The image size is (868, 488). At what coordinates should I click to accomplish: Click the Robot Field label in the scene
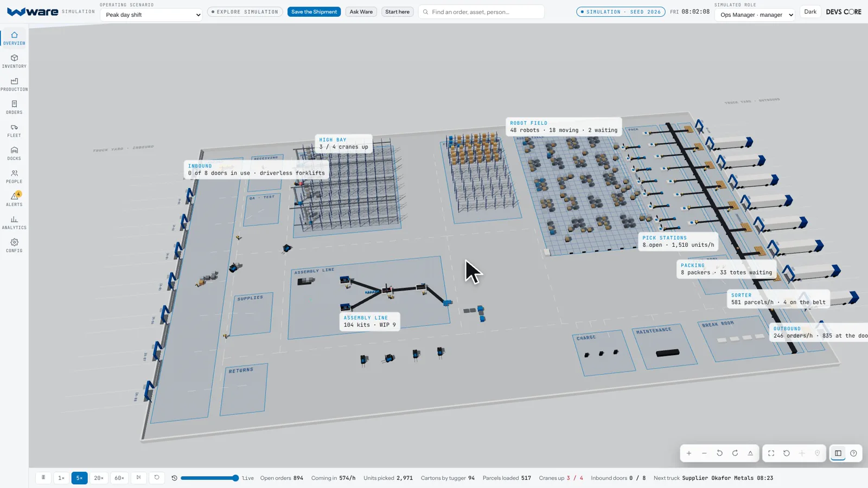[x=564, y=127]
